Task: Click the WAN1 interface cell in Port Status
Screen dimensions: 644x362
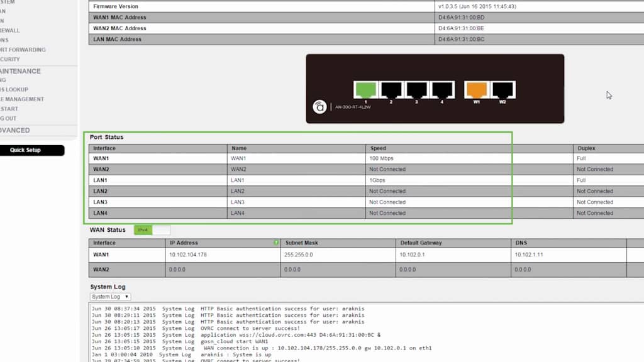Action: click(158, 158)
